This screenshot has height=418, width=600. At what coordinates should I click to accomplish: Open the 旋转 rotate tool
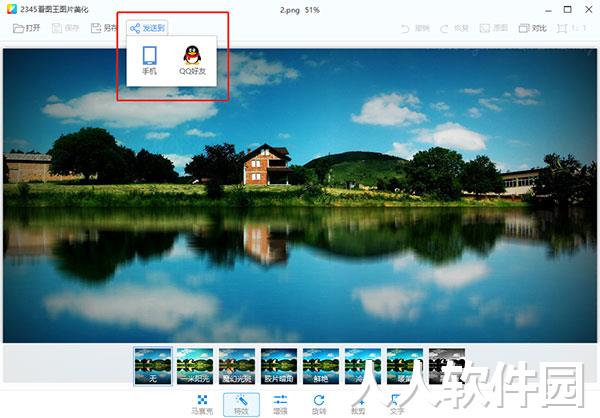(x=319, y=405)
